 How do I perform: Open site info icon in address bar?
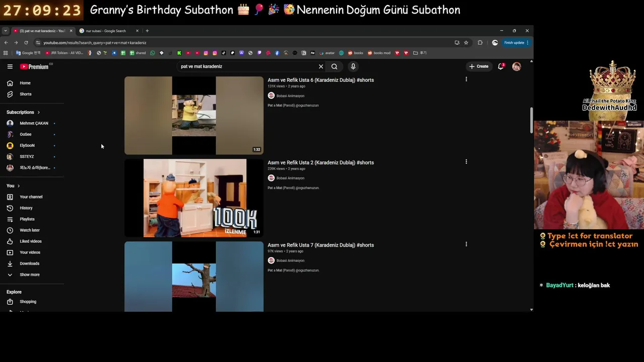(38, 43)
